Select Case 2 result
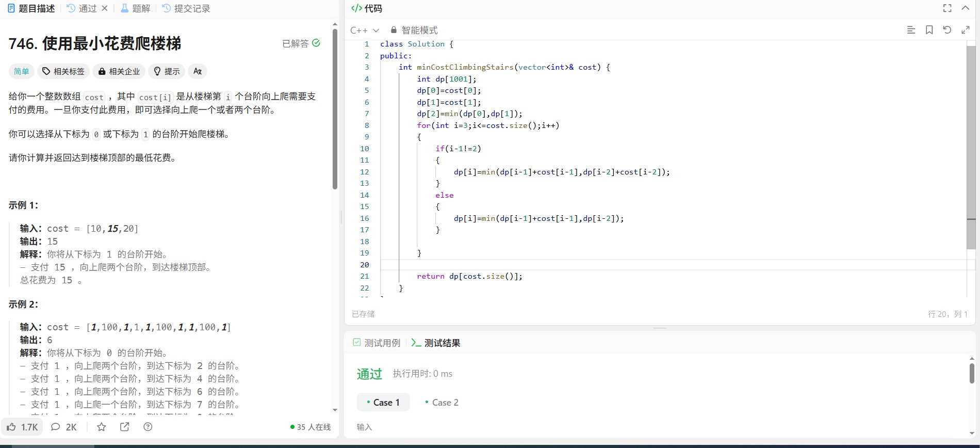Image resolution: width=980 pixels, height=448 pixels. click(x=442, y=402)
